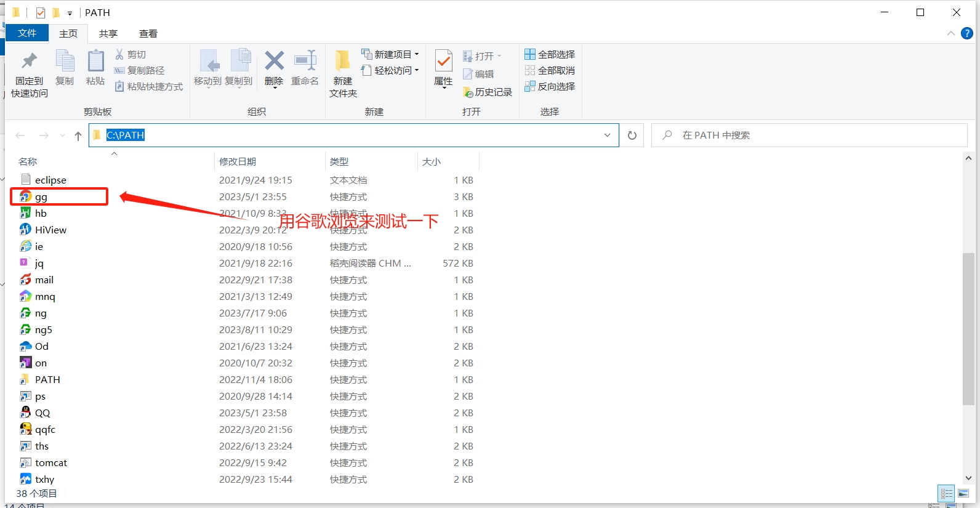The width and height of the screenshot is (980, 508).
Task: Click the New Folder icon
Action: pyautogui.click(x=343, y=62)
